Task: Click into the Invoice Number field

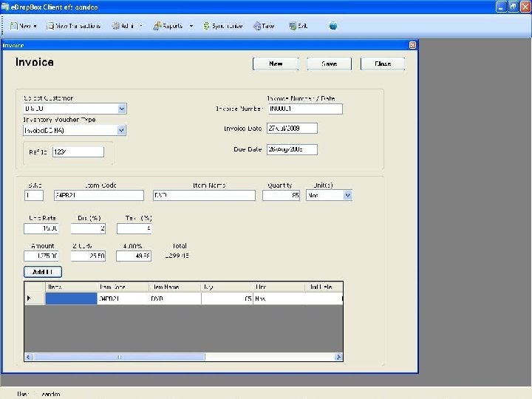Action: tap(305, 109)
